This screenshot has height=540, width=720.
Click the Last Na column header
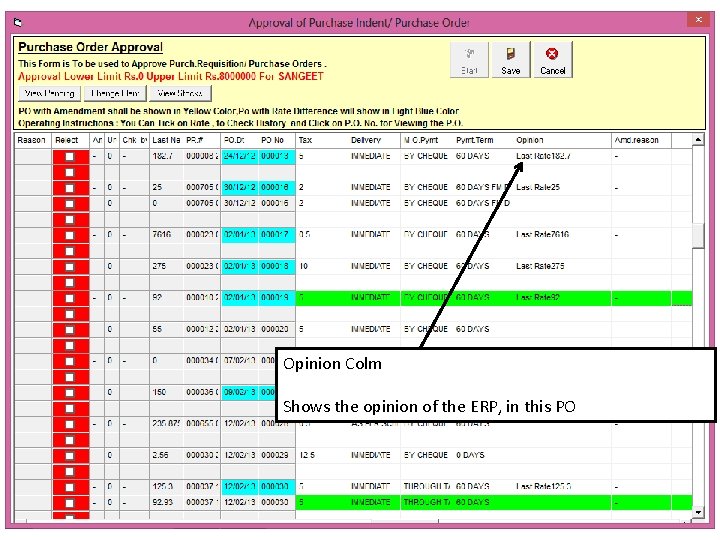click(166, 140)
